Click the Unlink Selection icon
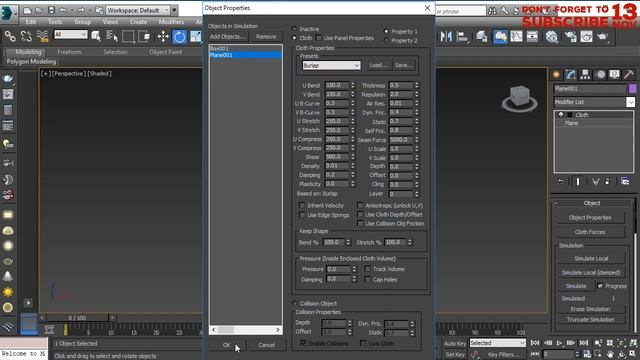Image resolution: width=640 pixels, height=360 pixels. [x=26, y=37]
